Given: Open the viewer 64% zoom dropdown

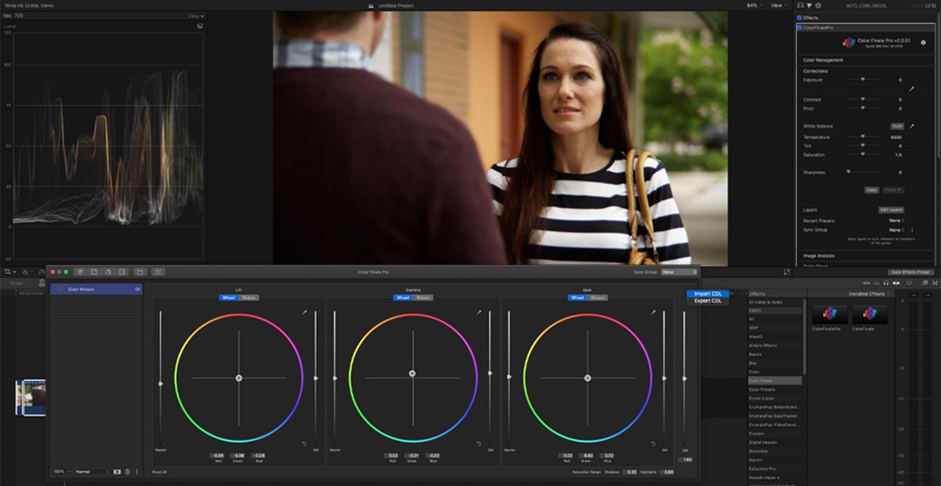Looking at the screenshot, I should 754,5.
